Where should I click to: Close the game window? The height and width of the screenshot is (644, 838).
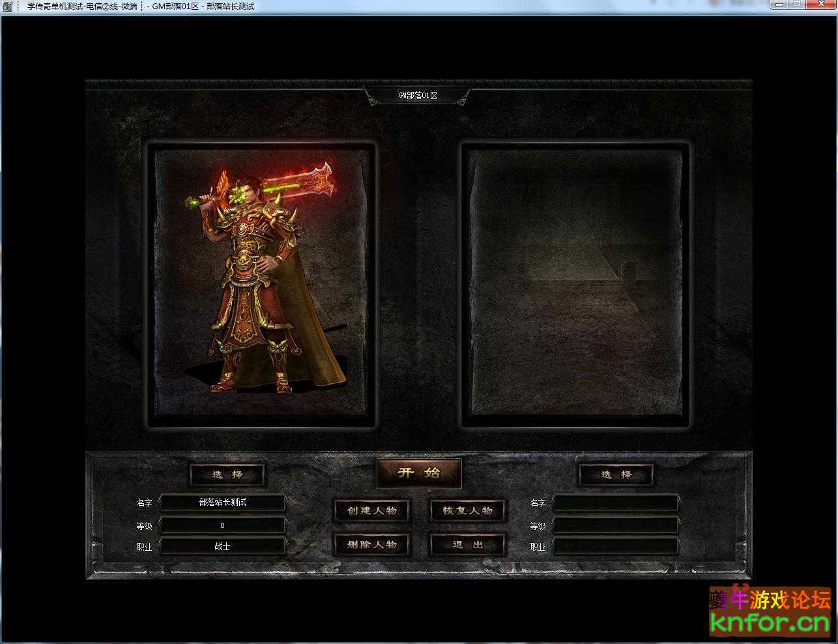click(820, 5)
